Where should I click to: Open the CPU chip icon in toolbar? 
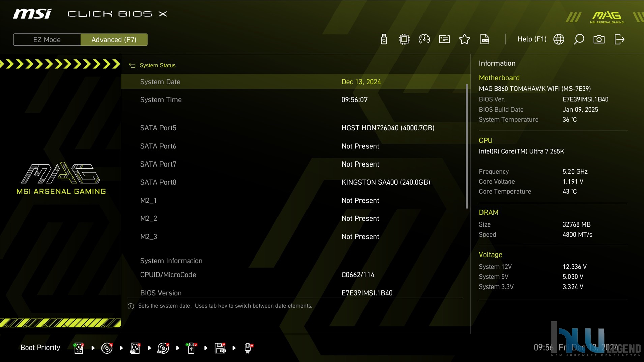pyautogui.click(x=404, y=39)
